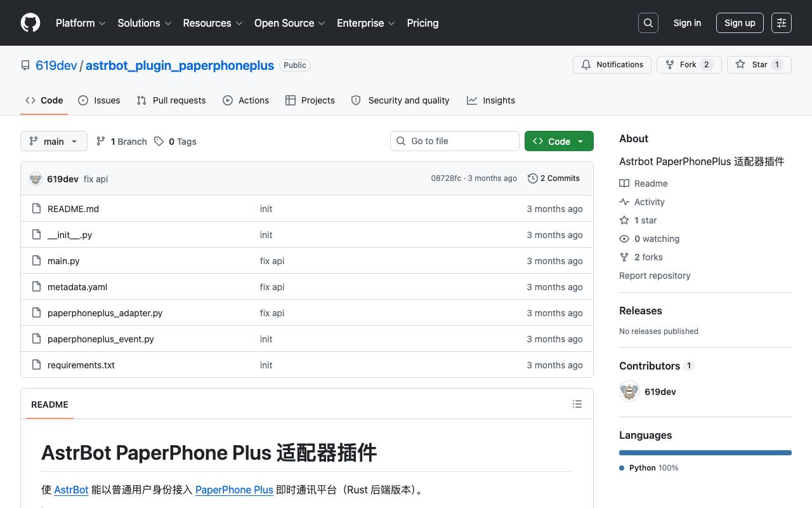Click the 619dev commit author avatar
Image resolution: width=812 pixels, height=508 pixels.
pyautogui.click(x=36, y=179)
